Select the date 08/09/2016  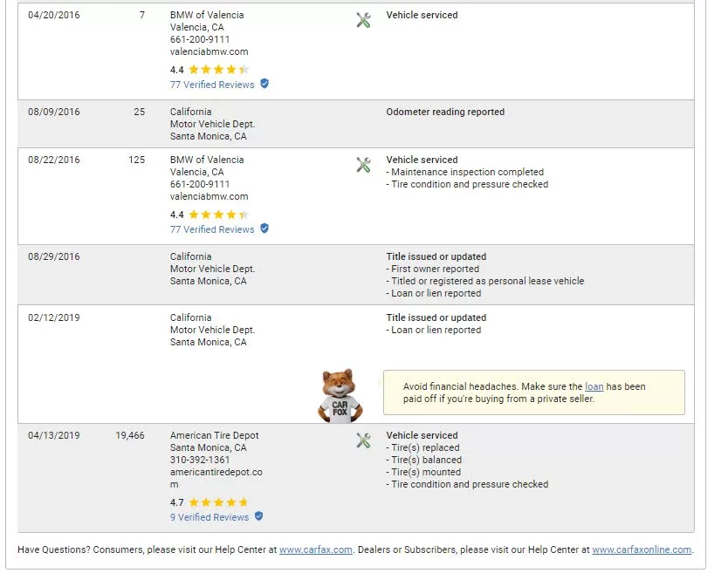point(54,112)
